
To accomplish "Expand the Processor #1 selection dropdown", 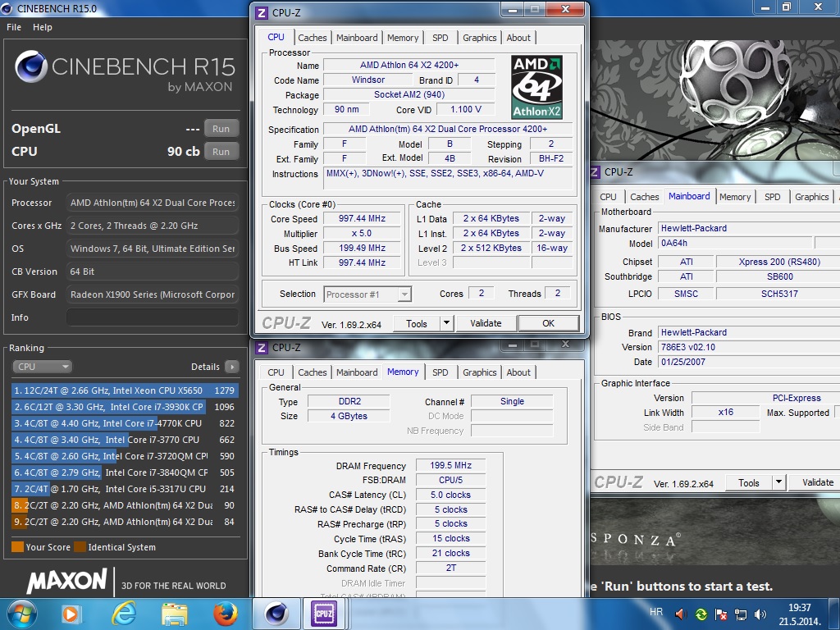I will pyautogui.click(x=405, y=294).
